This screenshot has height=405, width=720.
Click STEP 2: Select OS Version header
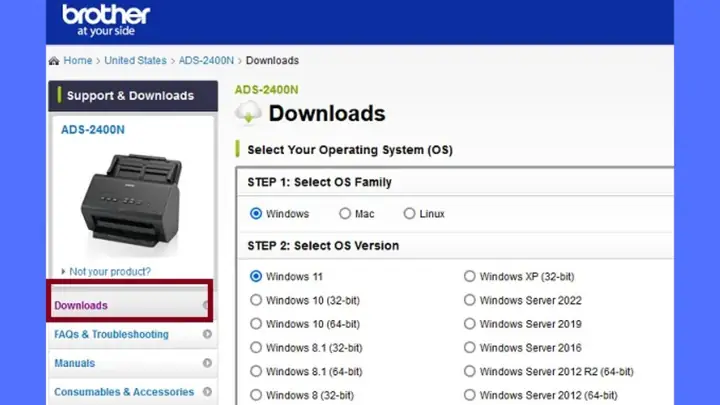(x=323, y=246)
